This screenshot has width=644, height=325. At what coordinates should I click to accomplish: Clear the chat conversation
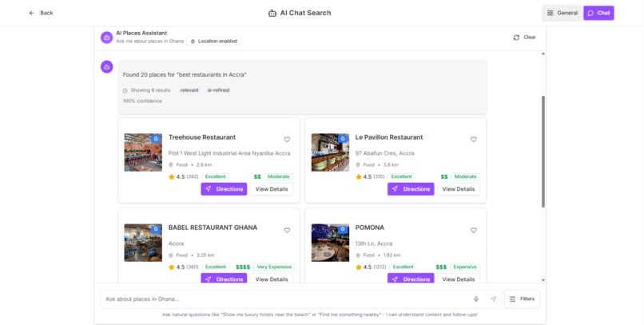coord(524,38)
